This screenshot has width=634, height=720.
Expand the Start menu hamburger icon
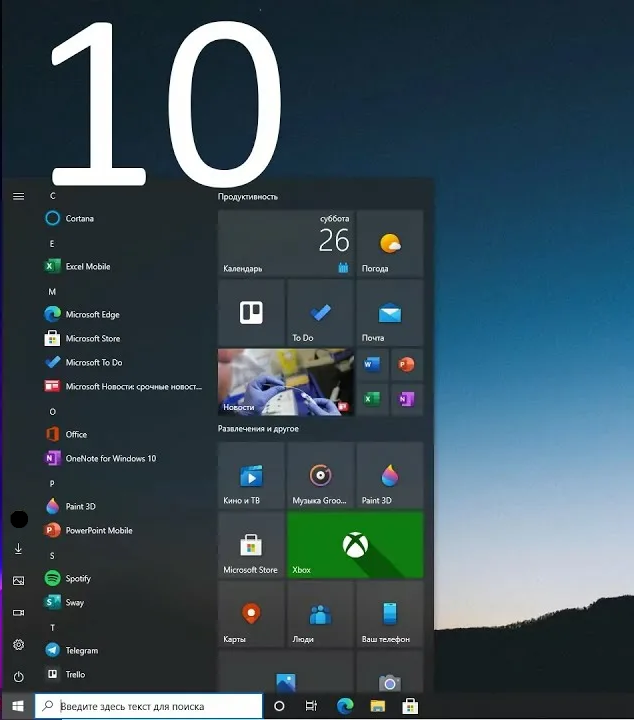click(18, 197)
